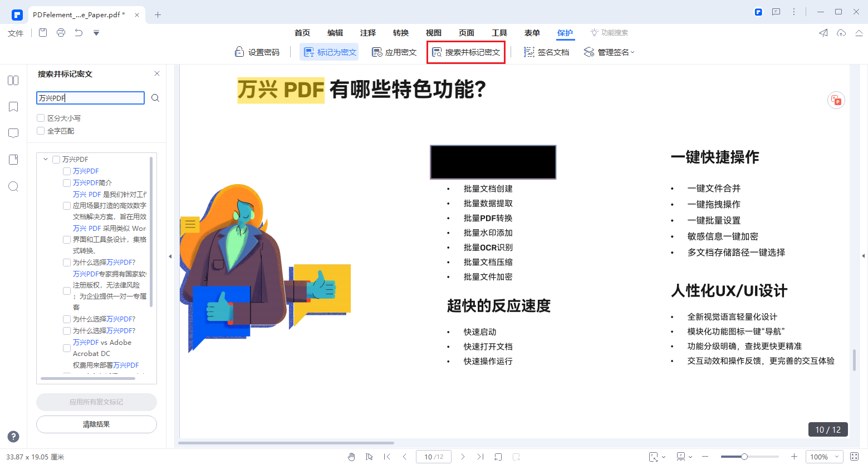This screenshot has width=868, height=465.
Task: Open 签名文档 signing tool
Action: [546, 51]
